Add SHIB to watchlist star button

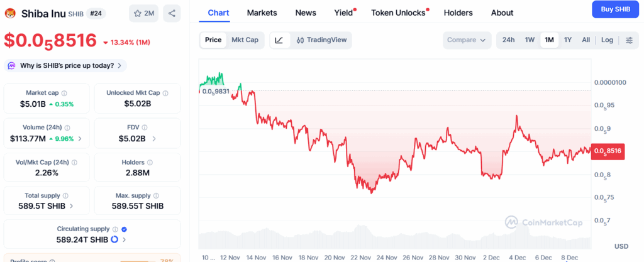click(x=143, y=13)
